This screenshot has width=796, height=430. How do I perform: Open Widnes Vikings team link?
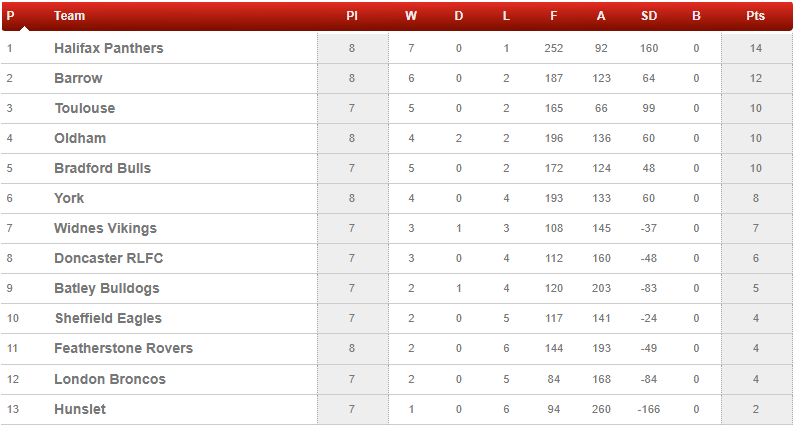(105, 228)
